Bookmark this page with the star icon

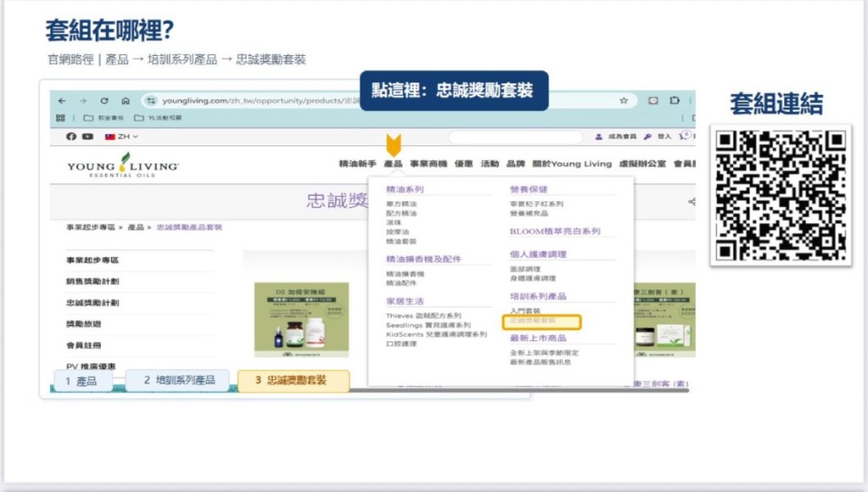tap(624, 100)
